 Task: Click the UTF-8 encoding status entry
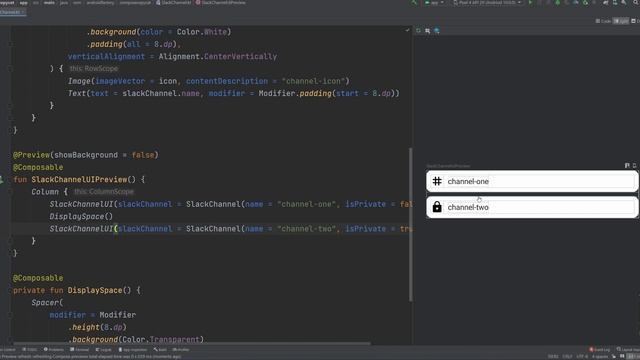pyautogui.click(x=582, y=357)
